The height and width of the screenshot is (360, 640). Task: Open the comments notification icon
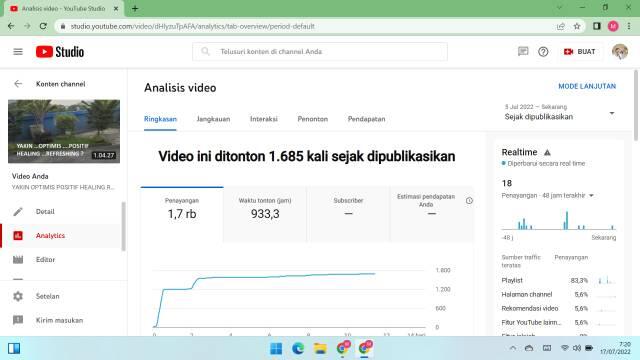[523, 51]
